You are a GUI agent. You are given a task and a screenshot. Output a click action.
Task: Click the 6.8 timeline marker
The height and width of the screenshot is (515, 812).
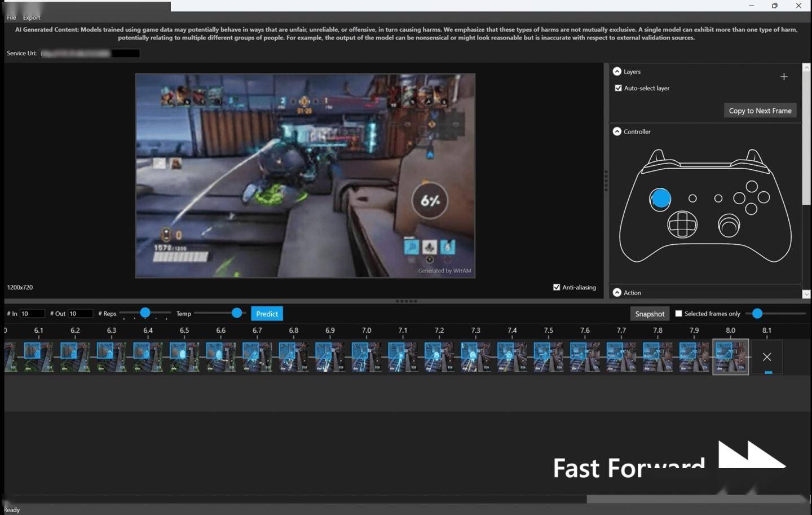293,331
